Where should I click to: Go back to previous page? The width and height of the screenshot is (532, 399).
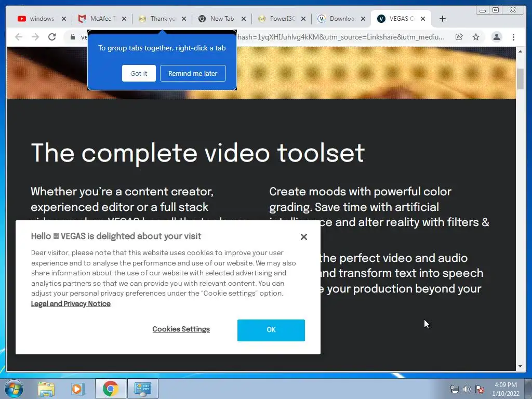19,37
